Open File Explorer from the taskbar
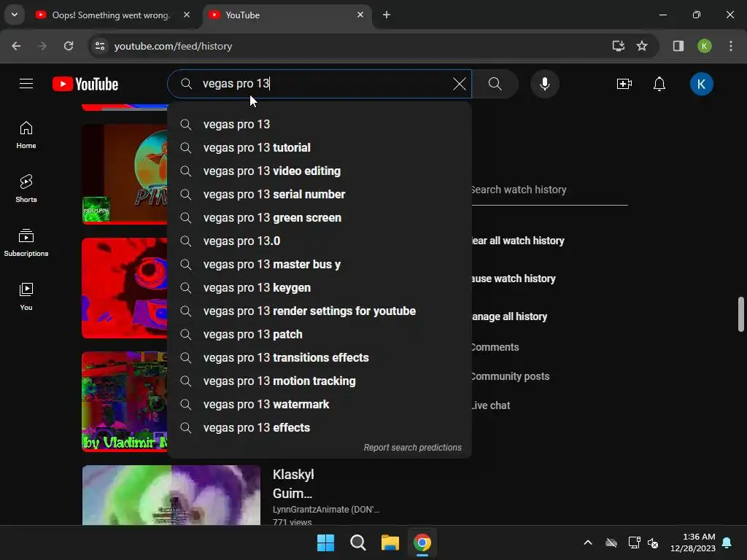Viewport: 747px width, 560px height. point(390,542)
